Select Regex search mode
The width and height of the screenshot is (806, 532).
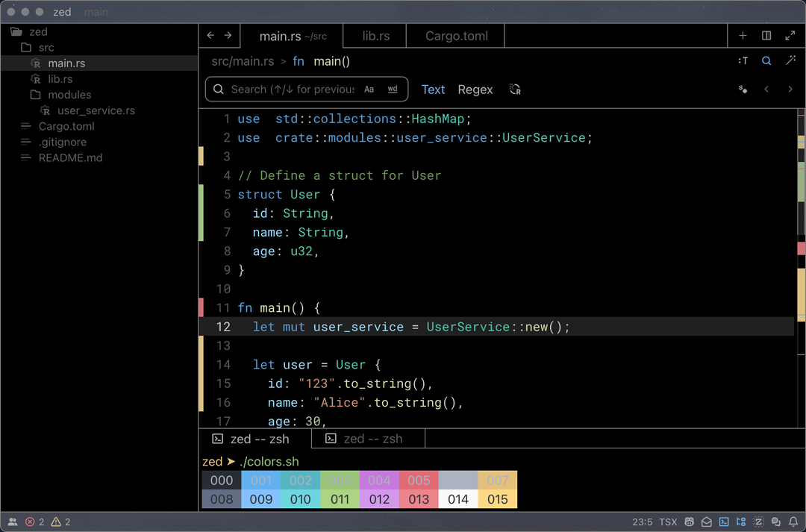475,90
